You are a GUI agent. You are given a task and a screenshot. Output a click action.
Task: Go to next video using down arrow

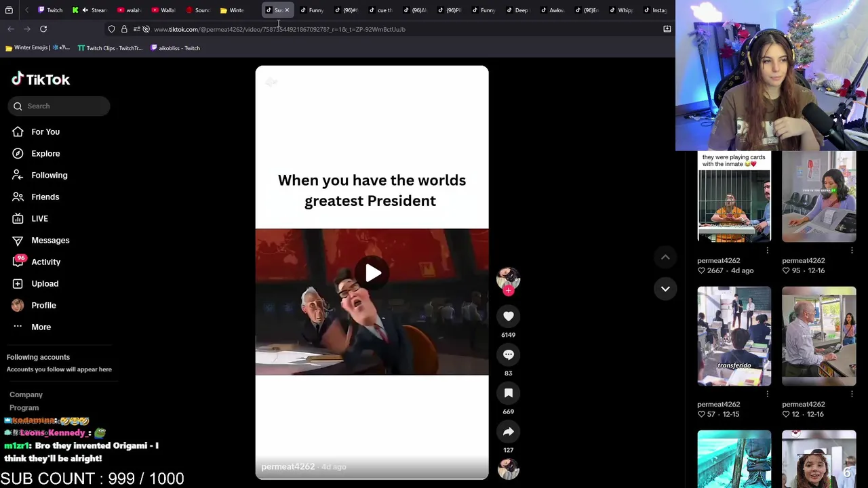[665, 289]
